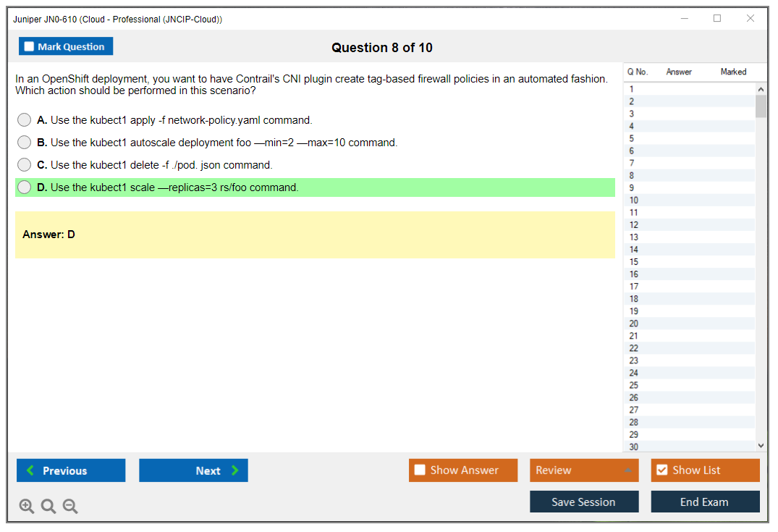This screenshot has height=532, width=778.
Task: Jump to question 15 in the list
Action: click(x=634, y=262)
